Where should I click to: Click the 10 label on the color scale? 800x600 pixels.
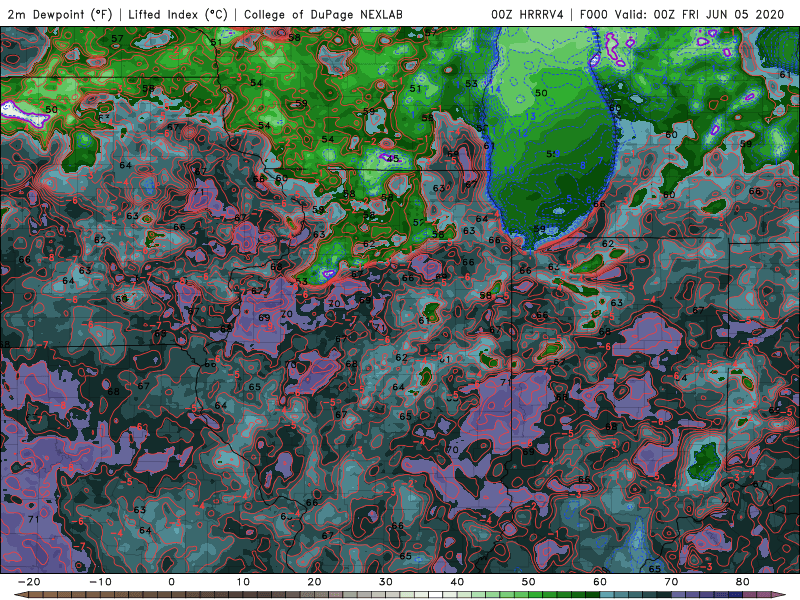(x=243, y=582)
